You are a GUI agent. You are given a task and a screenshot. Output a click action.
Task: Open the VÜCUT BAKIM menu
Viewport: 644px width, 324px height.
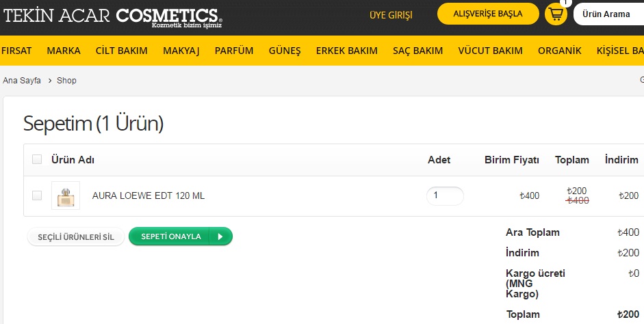[491, 51]
